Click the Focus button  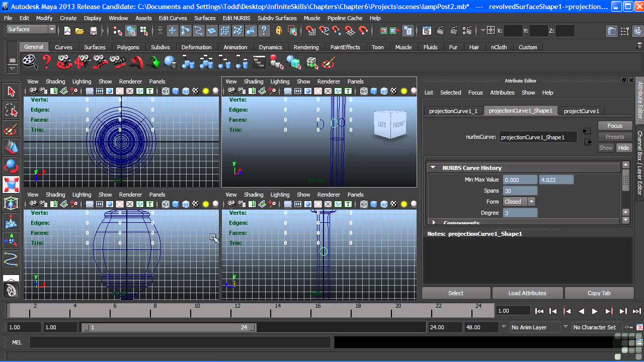coord(615,126)
